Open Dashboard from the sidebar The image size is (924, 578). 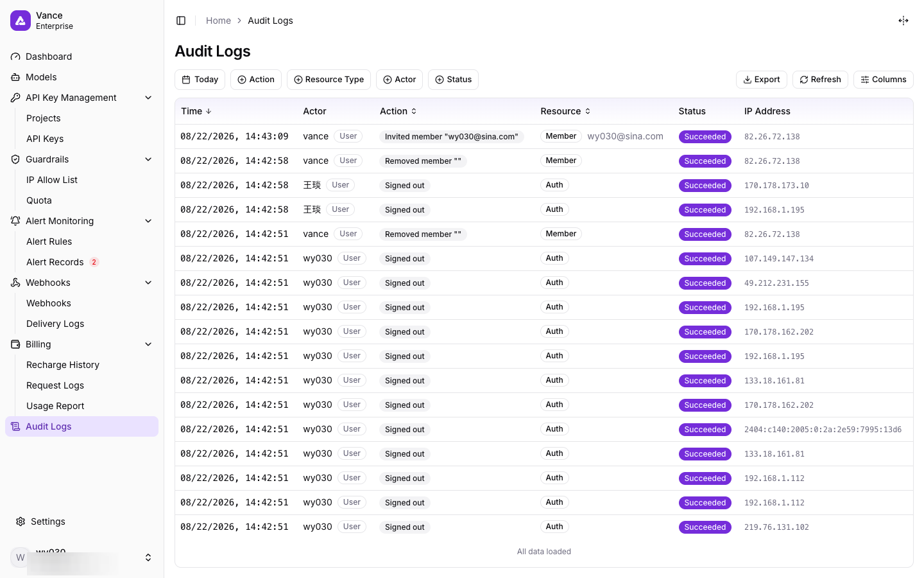81,57
